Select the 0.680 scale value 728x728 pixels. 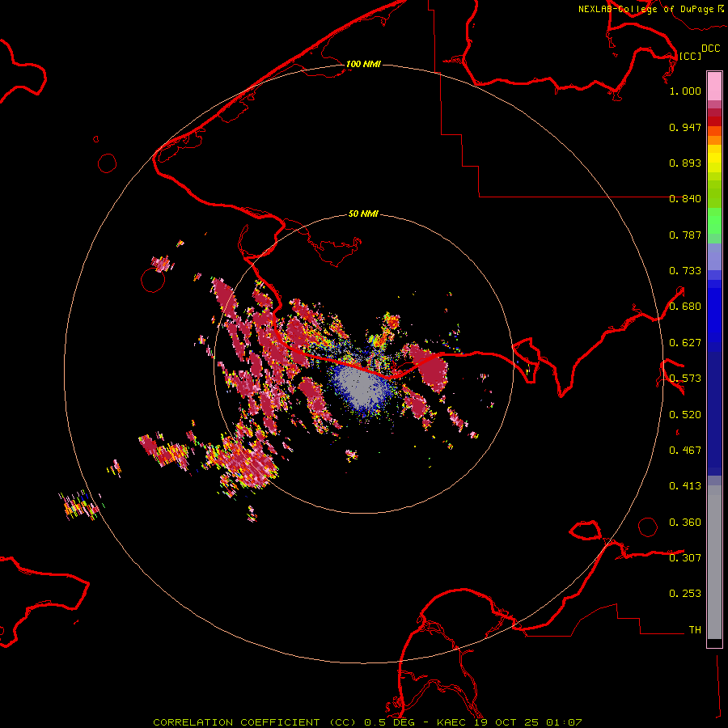coord(685,307)
